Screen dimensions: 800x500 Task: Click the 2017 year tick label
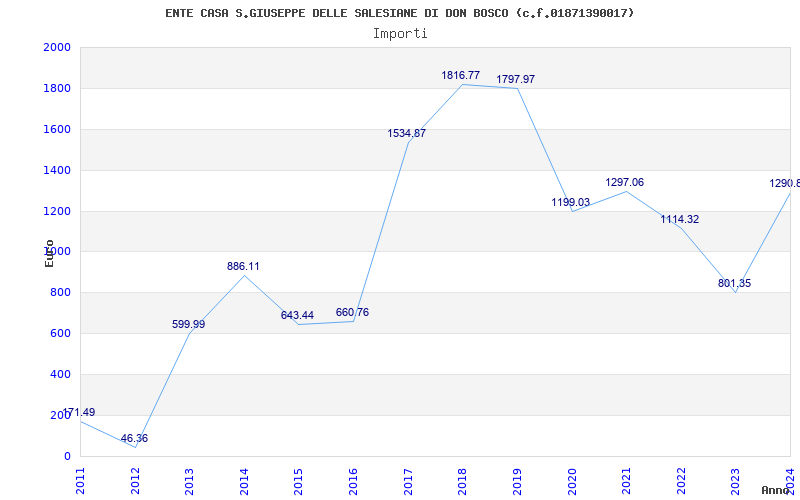(408, 481)
